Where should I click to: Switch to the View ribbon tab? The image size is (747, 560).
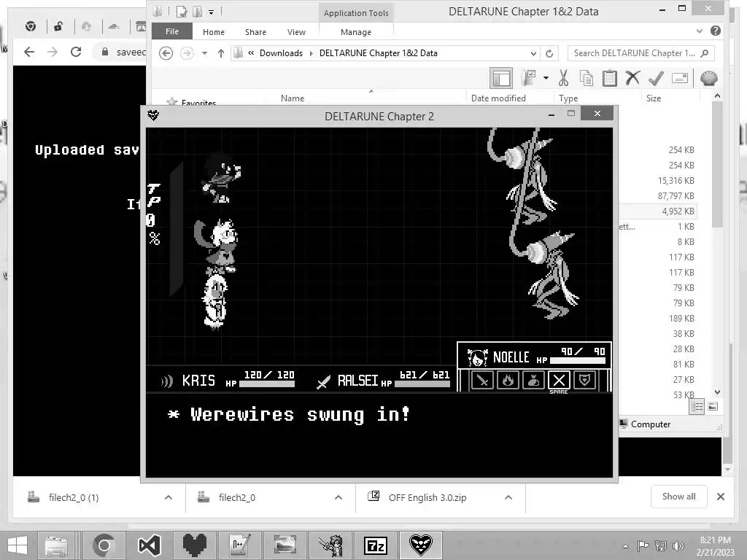296,32
